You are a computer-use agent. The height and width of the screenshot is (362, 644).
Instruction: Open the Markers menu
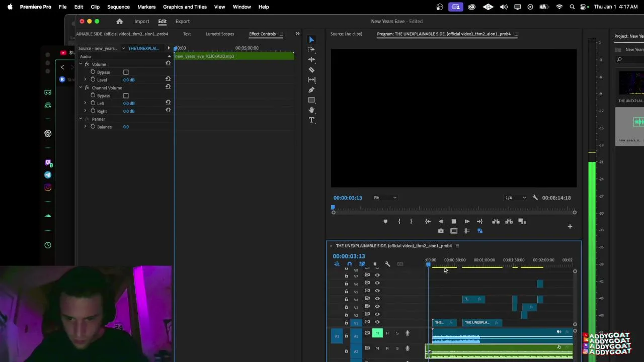click(x=146, y=7)
